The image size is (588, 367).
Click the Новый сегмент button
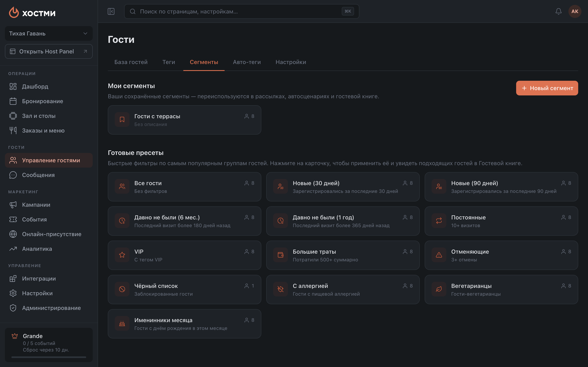[x=547, y=88]
